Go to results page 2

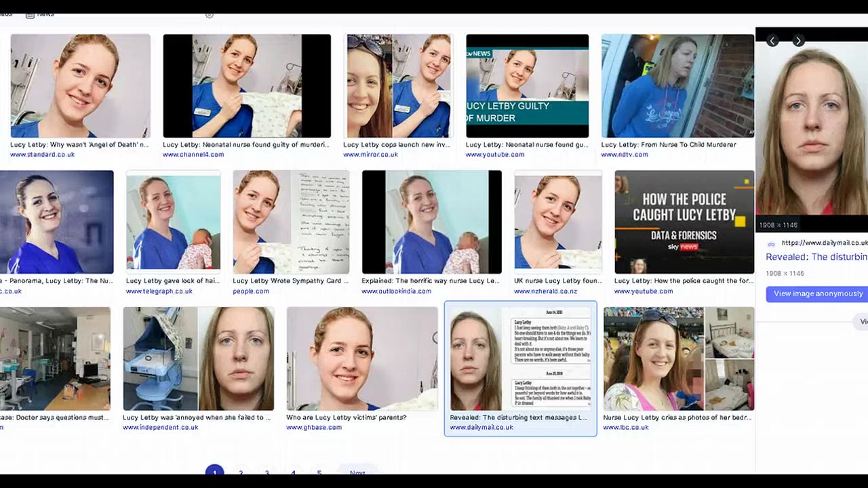coord(241,473)
